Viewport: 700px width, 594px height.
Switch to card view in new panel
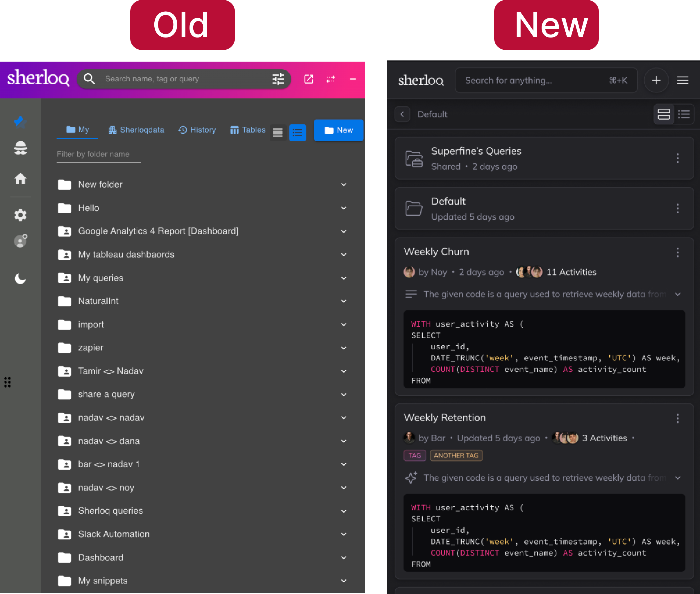(664, 114)
